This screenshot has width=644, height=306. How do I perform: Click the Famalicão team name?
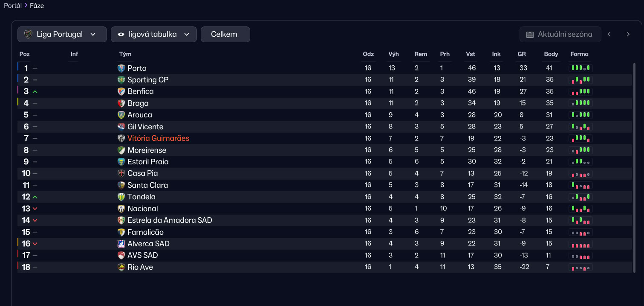point(145,232)
